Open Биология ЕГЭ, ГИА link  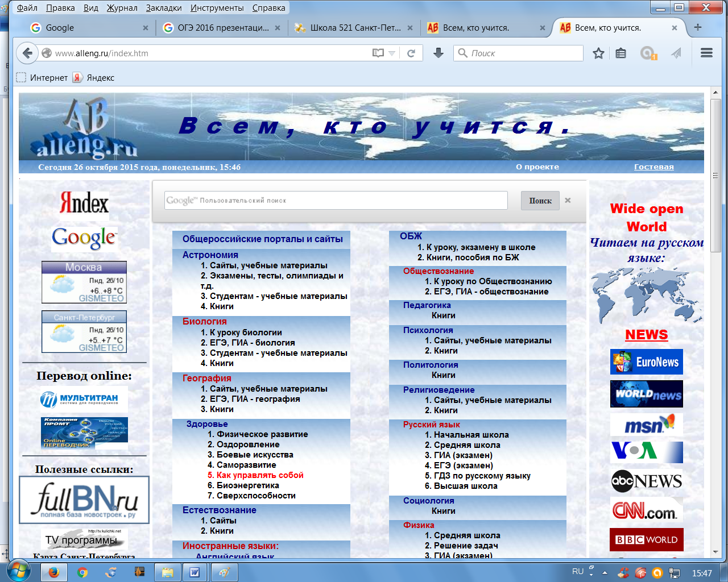[247, 343]
